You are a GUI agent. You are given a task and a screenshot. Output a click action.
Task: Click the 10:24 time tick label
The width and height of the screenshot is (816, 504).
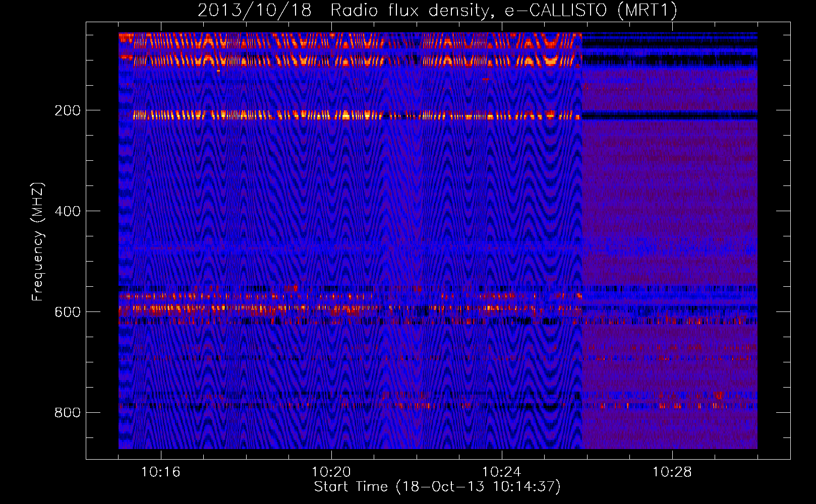[501, 472]
